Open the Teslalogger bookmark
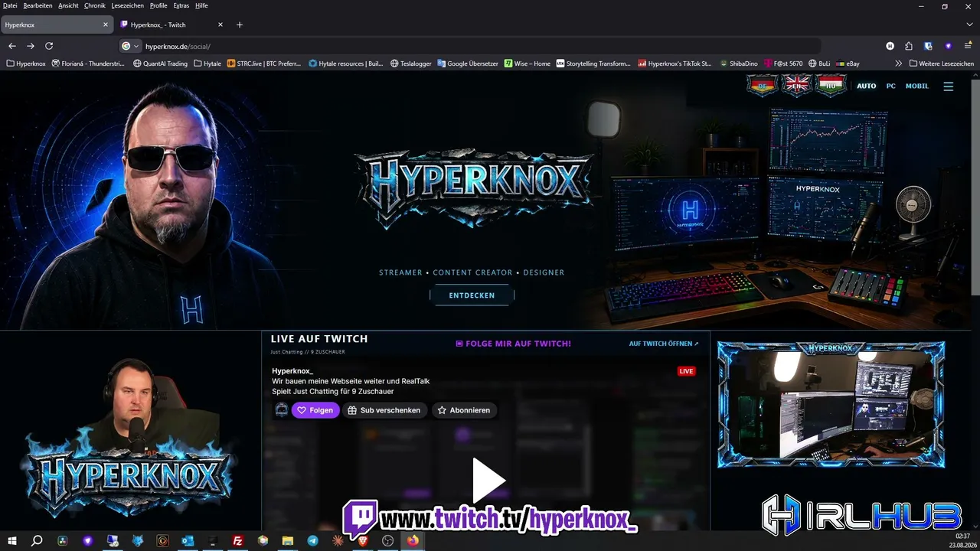This screenshot has width=980, height=551. click(411, 64)
